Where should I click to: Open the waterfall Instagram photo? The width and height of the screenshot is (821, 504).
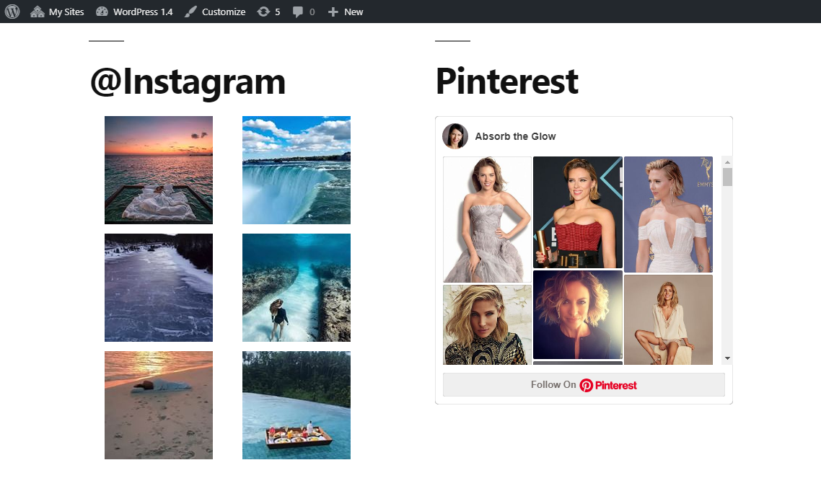[297, 170]
